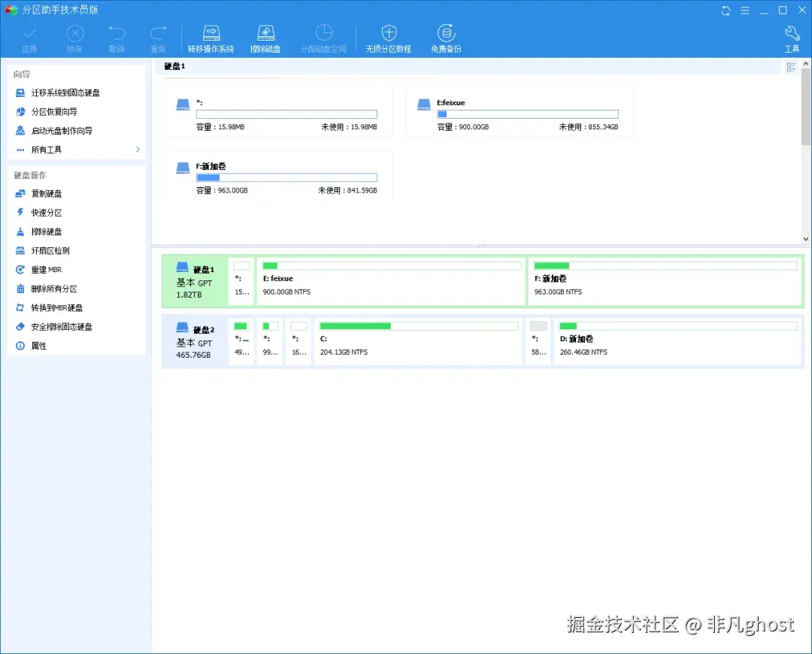Click the info 属性 icon
The width and height of the screenshot is (812, 654).
point(20,346)
